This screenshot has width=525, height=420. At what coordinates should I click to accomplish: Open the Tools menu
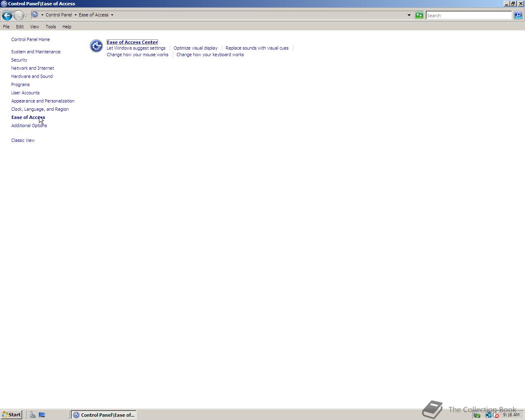tap(51, 27)
